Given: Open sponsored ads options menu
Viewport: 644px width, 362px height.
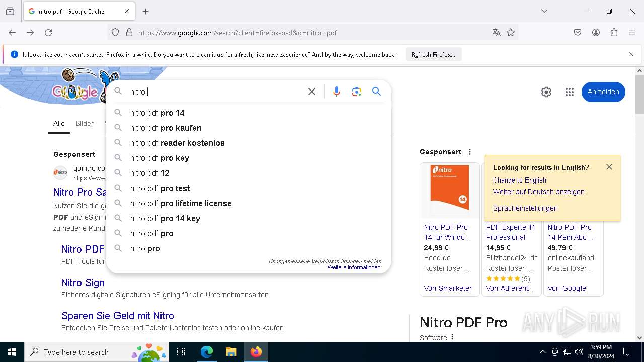Looking at the screenshot, I should pos(470,152).
